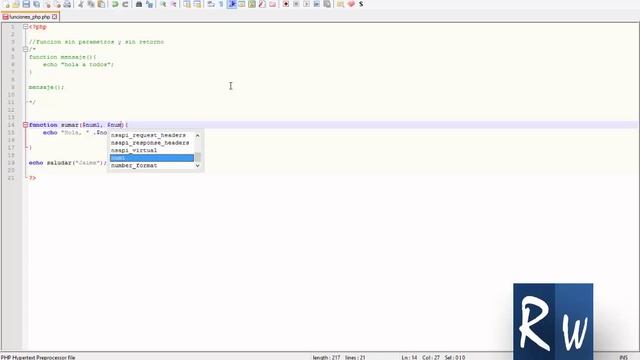Click the Paste toolbar icon
This screenshot has width=640, height=360.
[101, 4]
